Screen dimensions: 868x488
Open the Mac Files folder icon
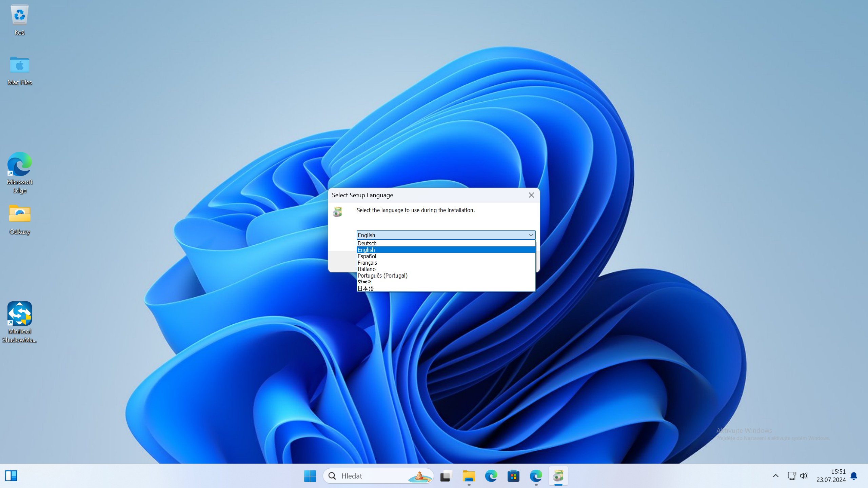19,65
